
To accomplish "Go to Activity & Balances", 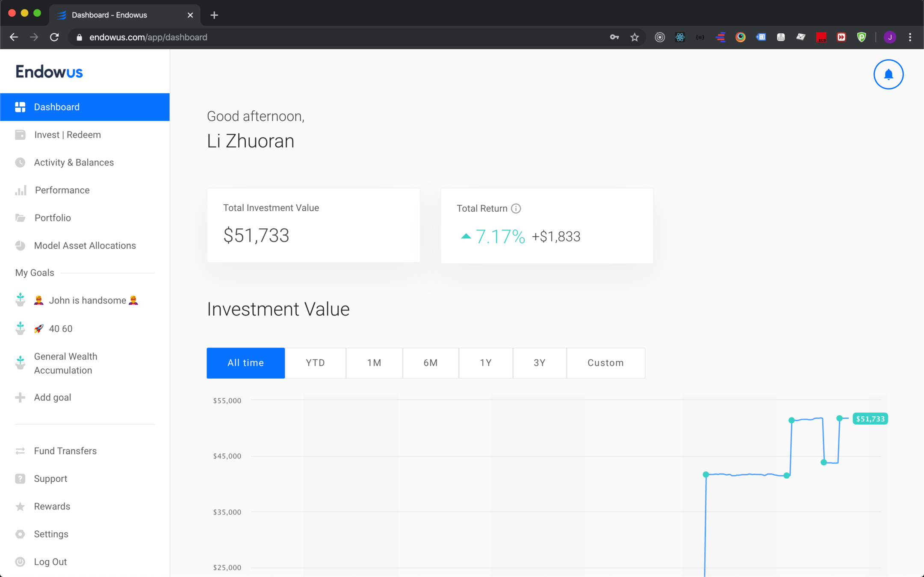I will point(74,162).
